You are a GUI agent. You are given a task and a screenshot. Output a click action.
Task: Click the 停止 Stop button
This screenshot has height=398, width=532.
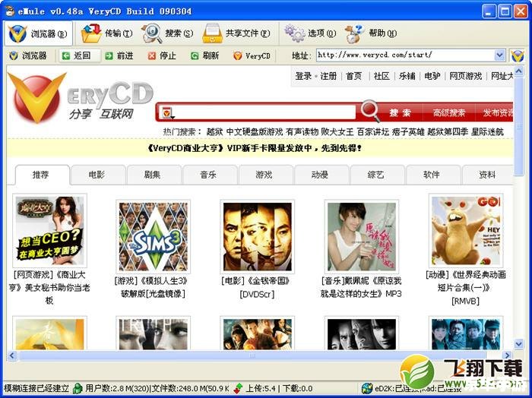point(162,55)
